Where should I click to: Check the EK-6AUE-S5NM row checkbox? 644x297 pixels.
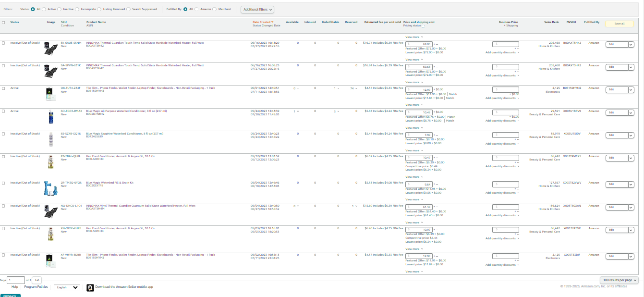(x=4, y=43)
